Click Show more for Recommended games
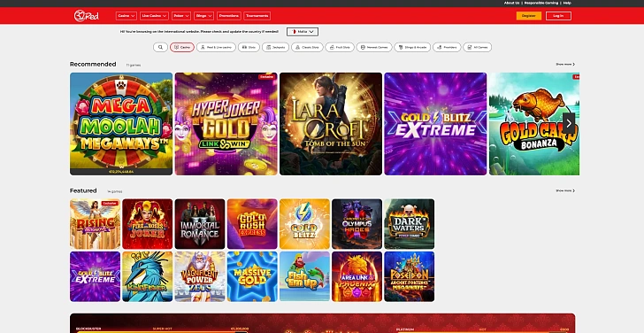644x333 pixels. click(565, 64)
